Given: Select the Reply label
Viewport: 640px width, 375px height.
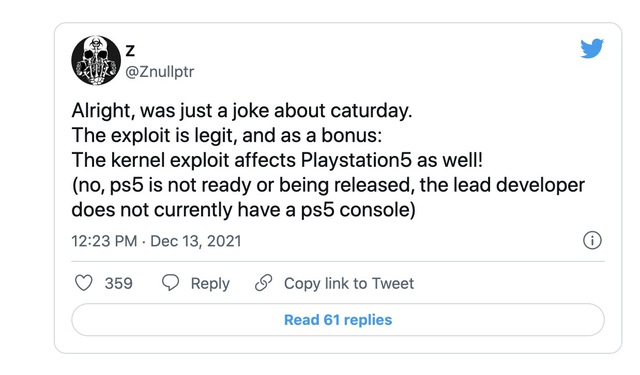Looking at the screenshot, I should [210, 284].
